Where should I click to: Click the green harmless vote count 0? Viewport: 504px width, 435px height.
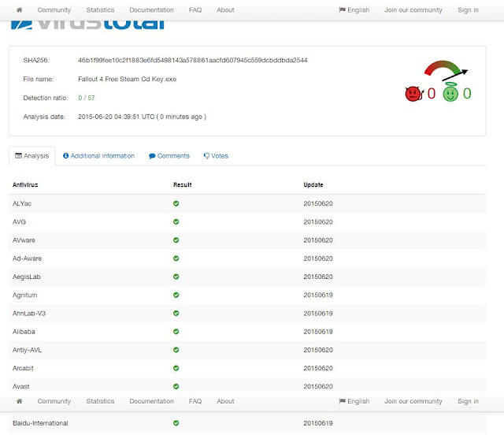click(467, 94)
